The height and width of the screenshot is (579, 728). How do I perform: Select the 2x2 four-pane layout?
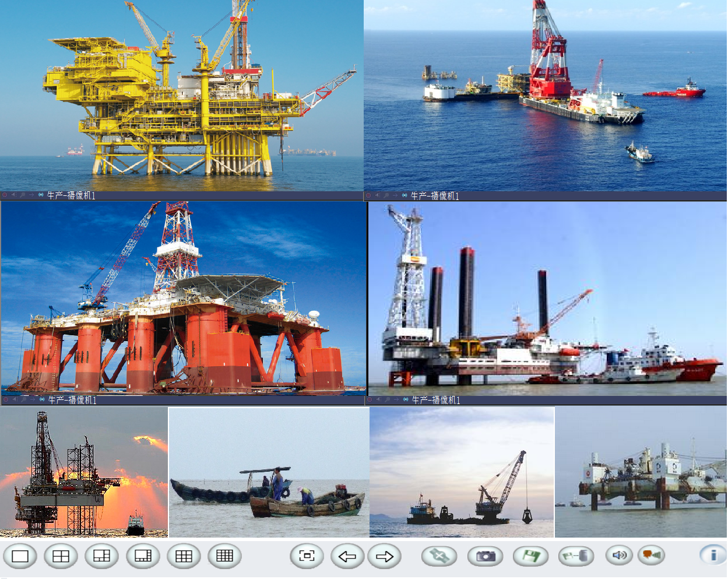(x=61, y=556)
